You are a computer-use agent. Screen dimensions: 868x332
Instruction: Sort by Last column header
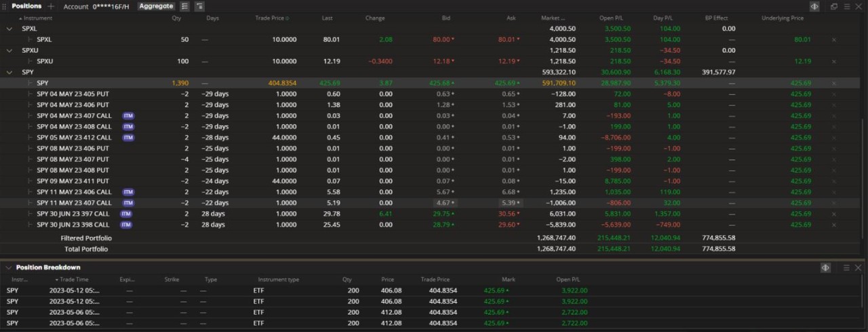[327, 18]
